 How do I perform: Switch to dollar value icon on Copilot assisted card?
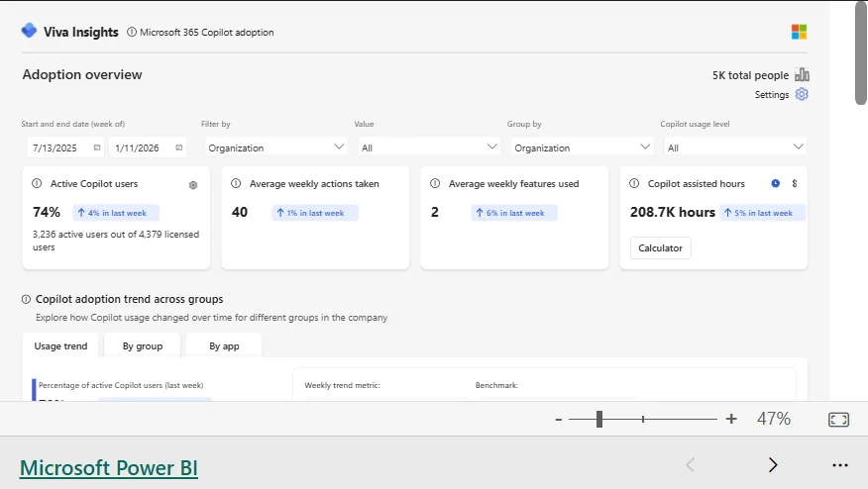pos(795,183)
